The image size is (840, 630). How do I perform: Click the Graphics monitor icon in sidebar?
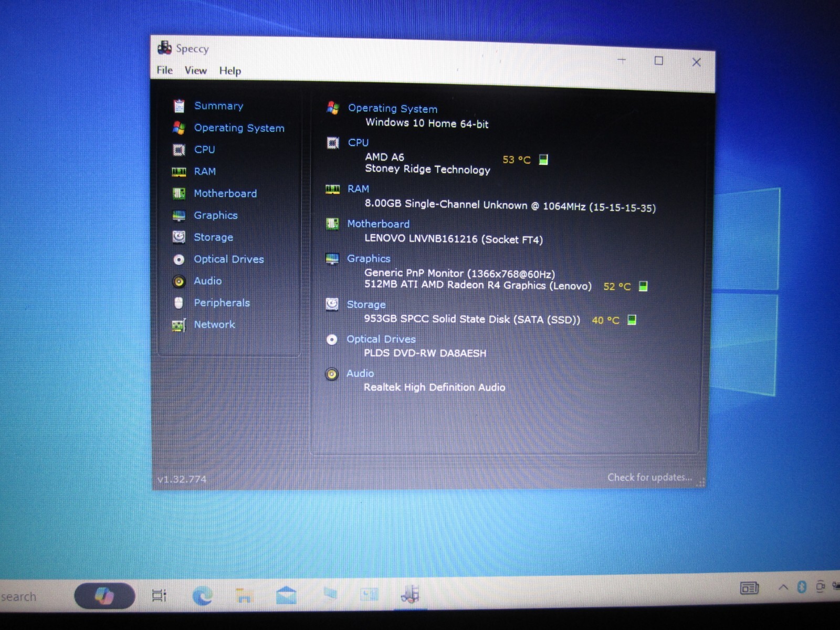(x=178, y=216)
